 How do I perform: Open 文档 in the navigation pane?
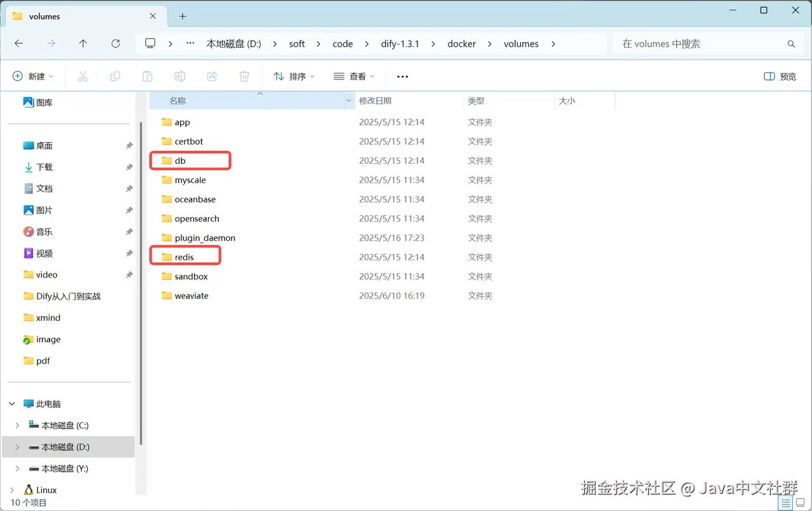(x=38, y=189)
